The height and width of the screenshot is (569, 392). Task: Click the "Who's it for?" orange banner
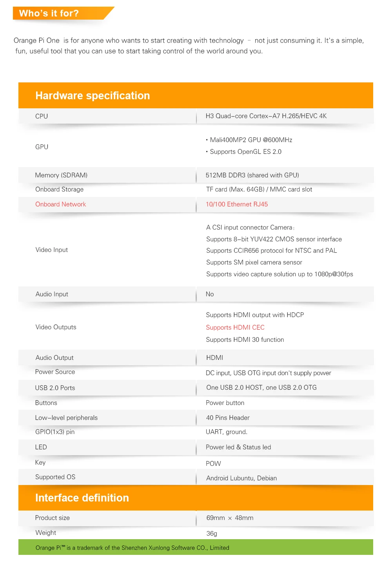[49, 13]
